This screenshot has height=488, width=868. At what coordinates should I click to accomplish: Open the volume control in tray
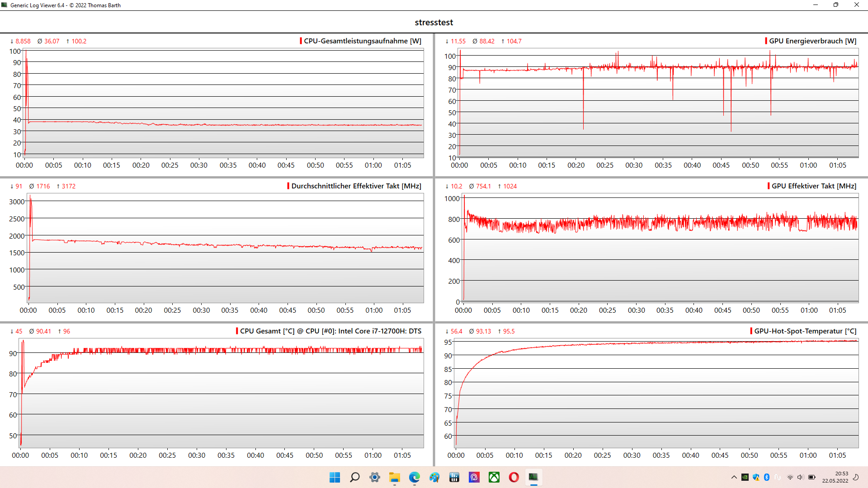tap(800, 477)
